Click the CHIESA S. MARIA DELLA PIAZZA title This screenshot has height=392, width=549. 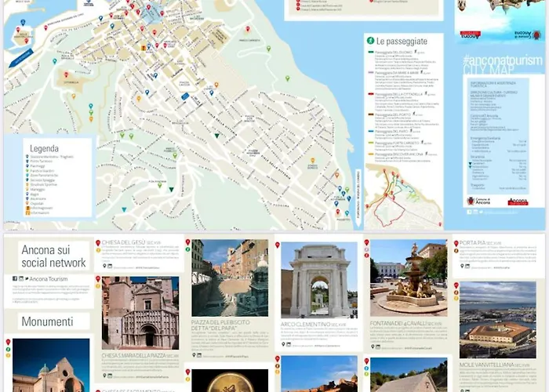tap(133, 356)
